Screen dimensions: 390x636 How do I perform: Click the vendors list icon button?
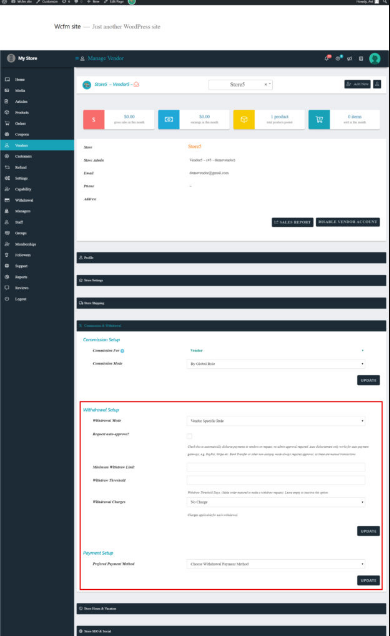(x=377, y=84)
